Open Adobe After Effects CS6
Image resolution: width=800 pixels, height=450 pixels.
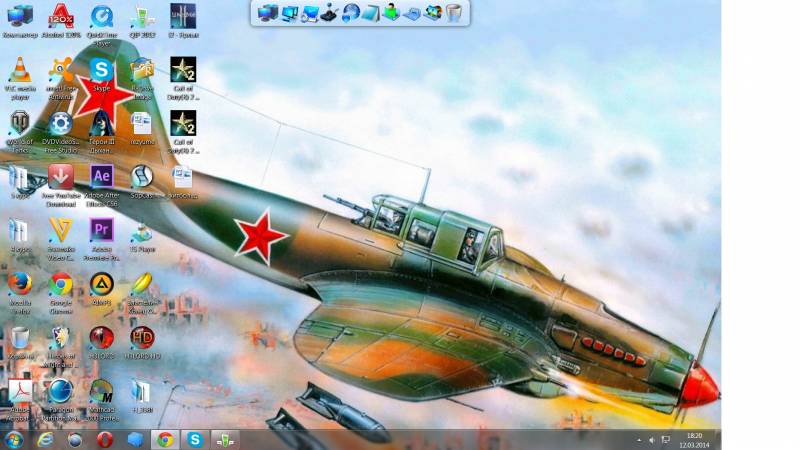click(102, 177)
